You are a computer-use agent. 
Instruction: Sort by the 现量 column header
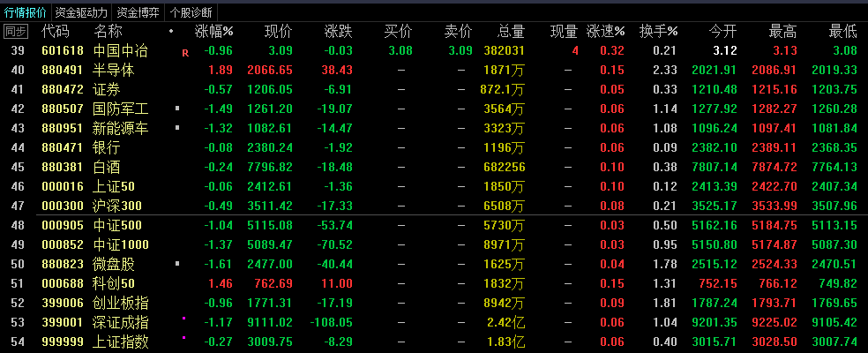564,32
